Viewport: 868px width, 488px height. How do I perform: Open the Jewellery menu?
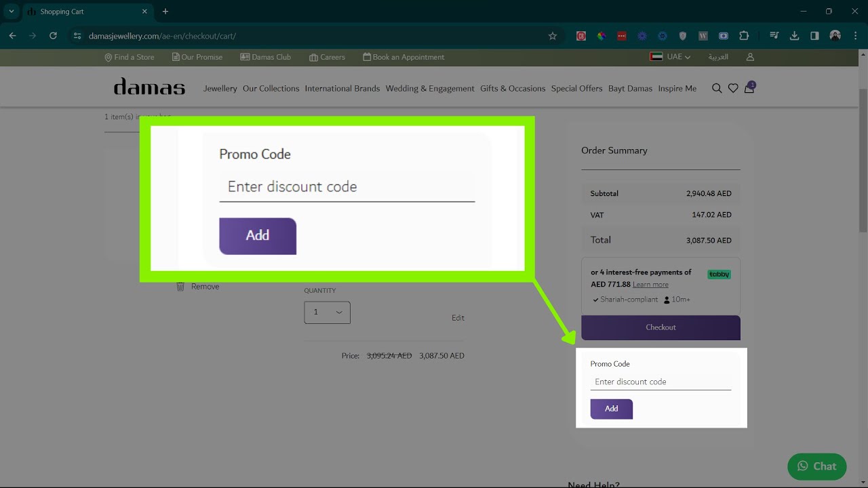(x=220, y=89)
